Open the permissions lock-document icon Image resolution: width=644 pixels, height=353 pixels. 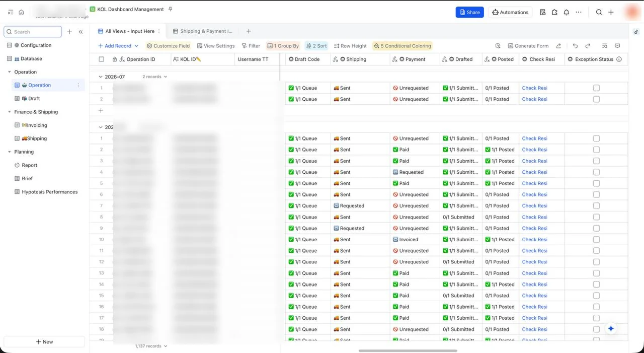(542, 12)
